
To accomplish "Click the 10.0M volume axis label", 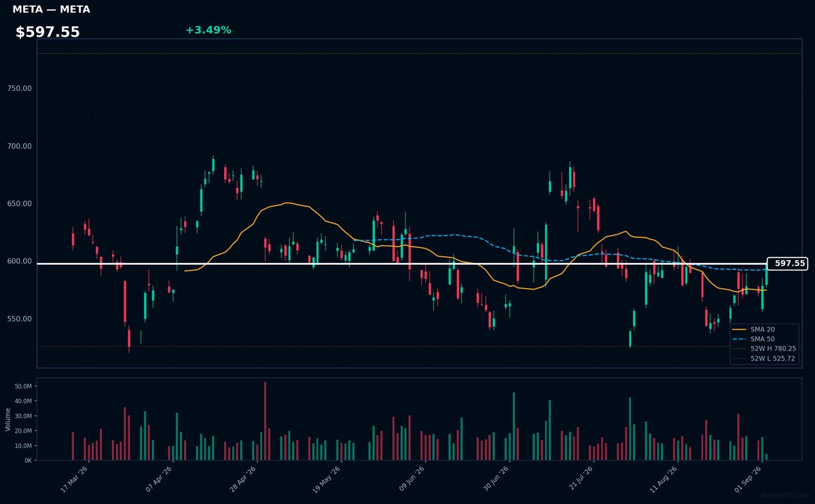I will point(22,446).
